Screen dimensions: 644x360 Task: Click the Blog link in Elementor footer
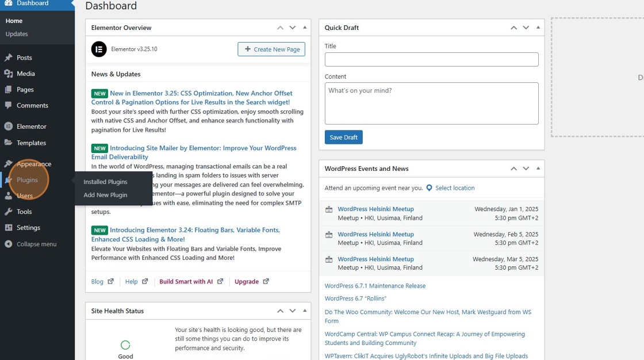pos(97,282)
